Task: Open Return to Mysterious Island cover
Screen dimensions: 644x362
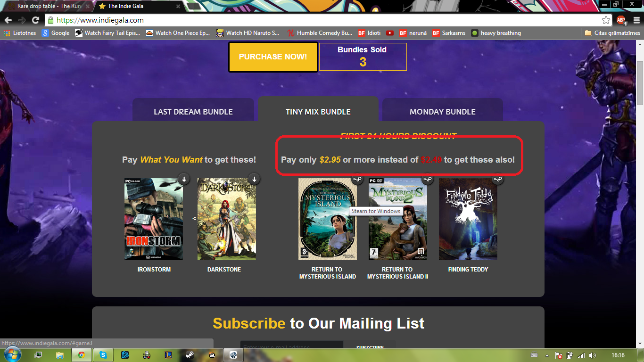Action: click(x=328, y=219)
